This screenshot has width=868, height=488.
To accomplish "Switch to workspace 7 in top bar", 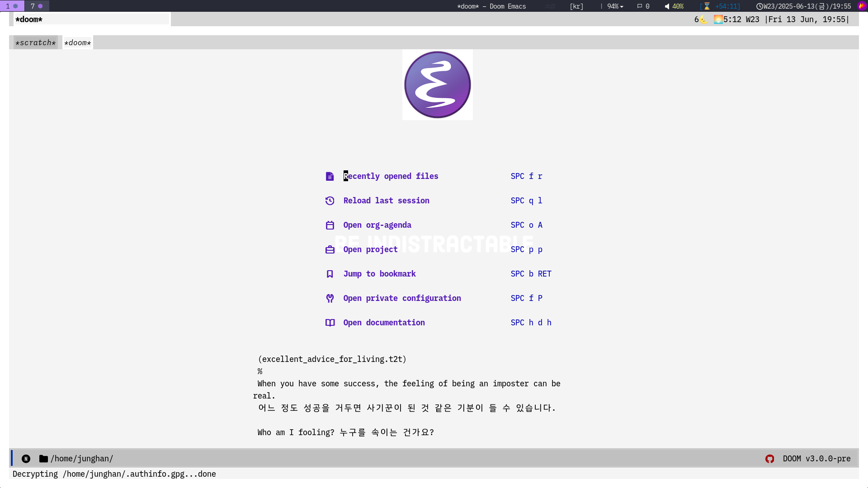I will point(37,6).
